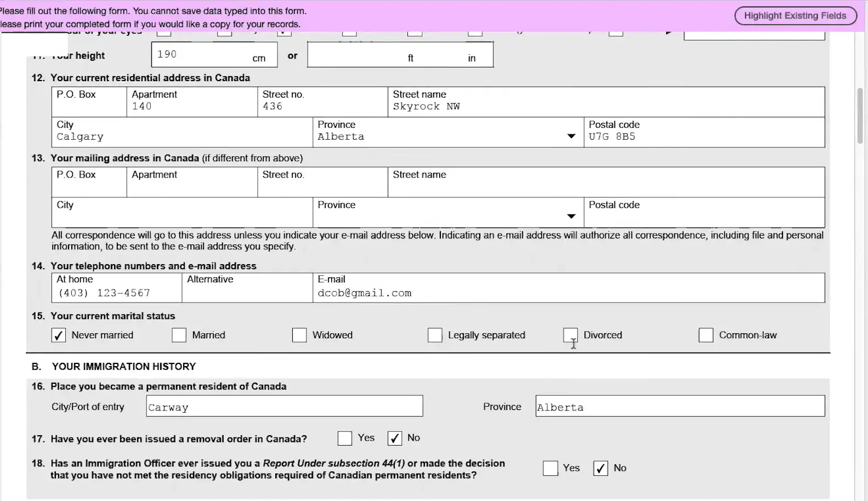Mark the Divorced checkbox

click(570, 335)
